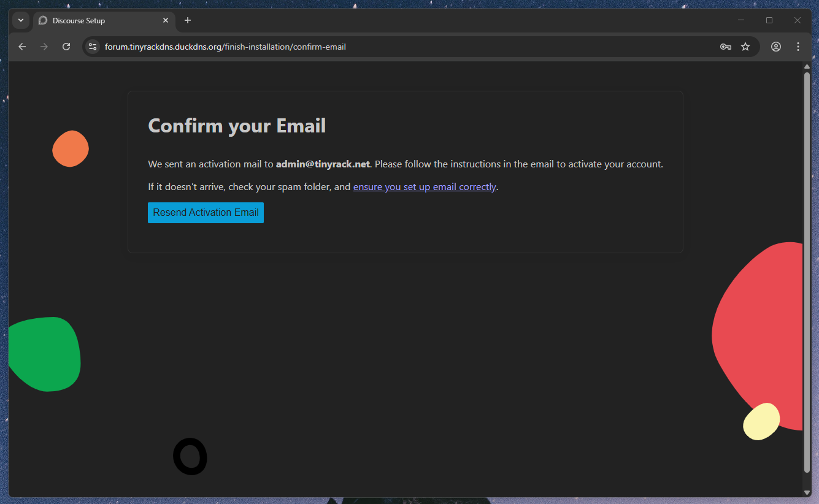Click the browser forward arrow
Image resolution: width=819 pixels, height=504 pixels.
coord(44,47)
